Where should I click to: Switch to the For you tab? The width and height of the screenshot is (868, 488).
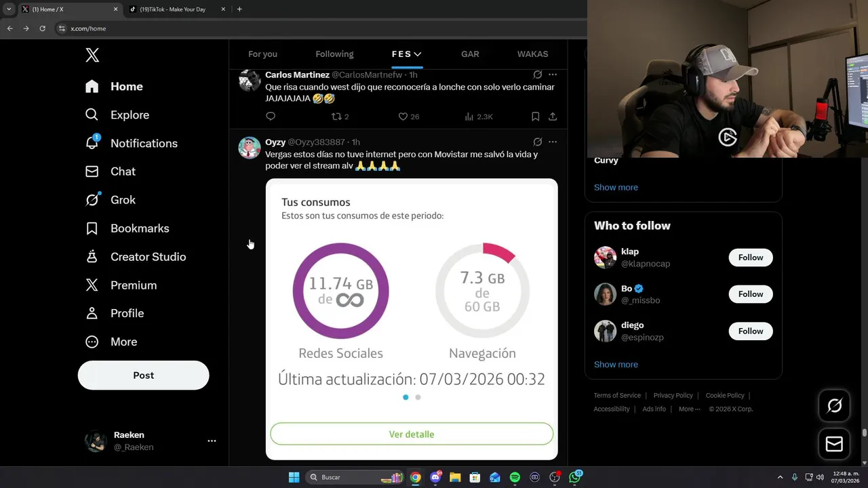(262, 54)
